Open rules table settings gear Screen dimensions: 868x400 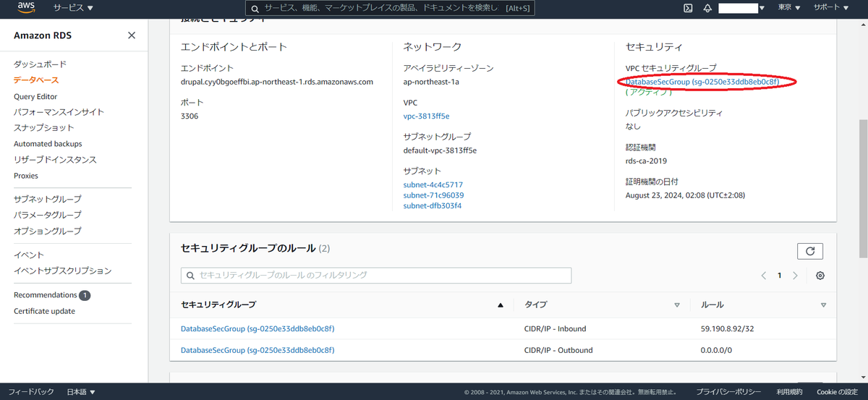point(820,276)
